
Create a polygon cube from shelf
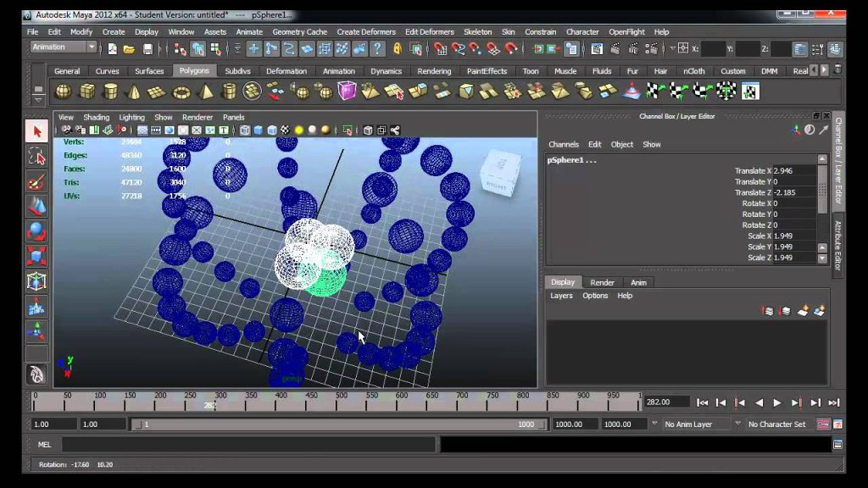click(87, 91)
